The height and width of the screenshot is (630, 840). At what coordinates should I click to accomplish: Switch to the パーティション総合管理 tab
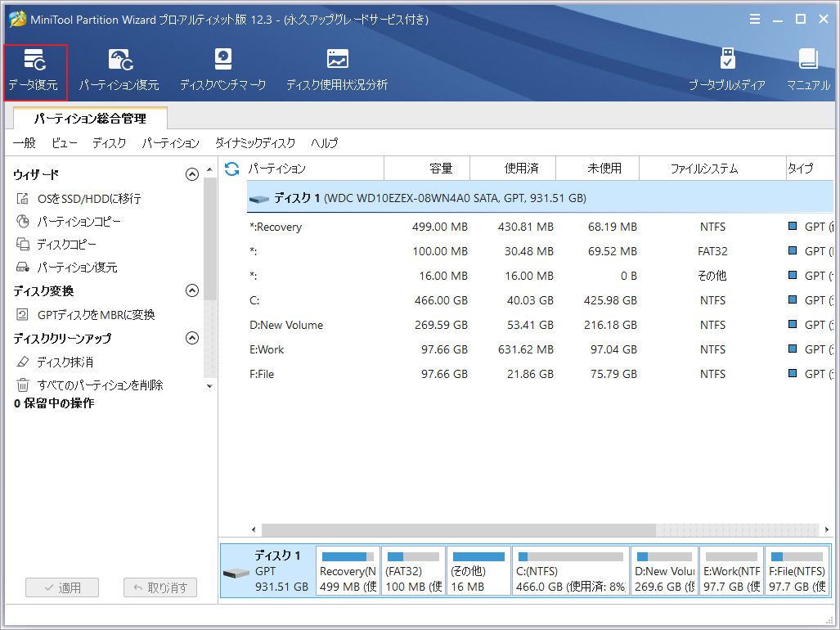pos(90,118)
